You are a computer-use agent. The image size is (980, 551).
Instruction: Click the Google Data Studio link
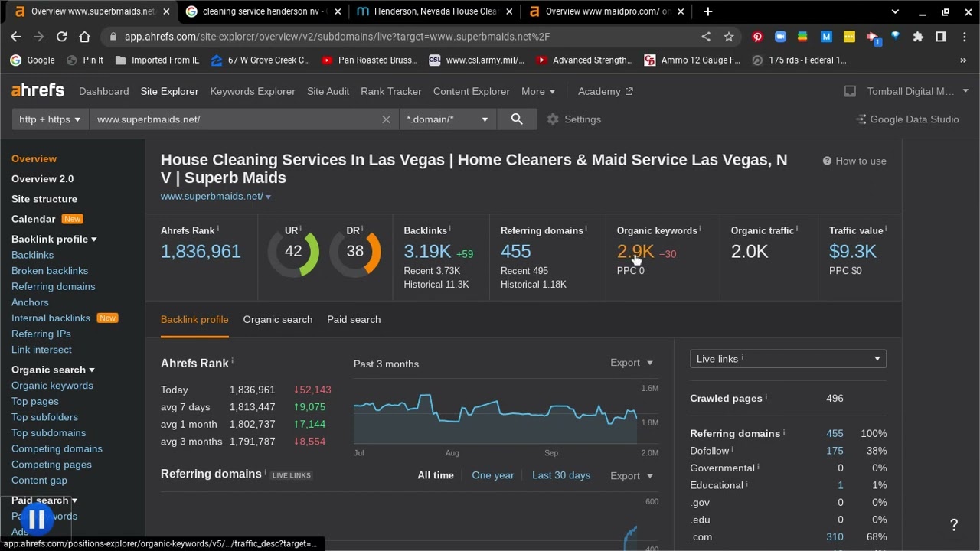(907, 119)
